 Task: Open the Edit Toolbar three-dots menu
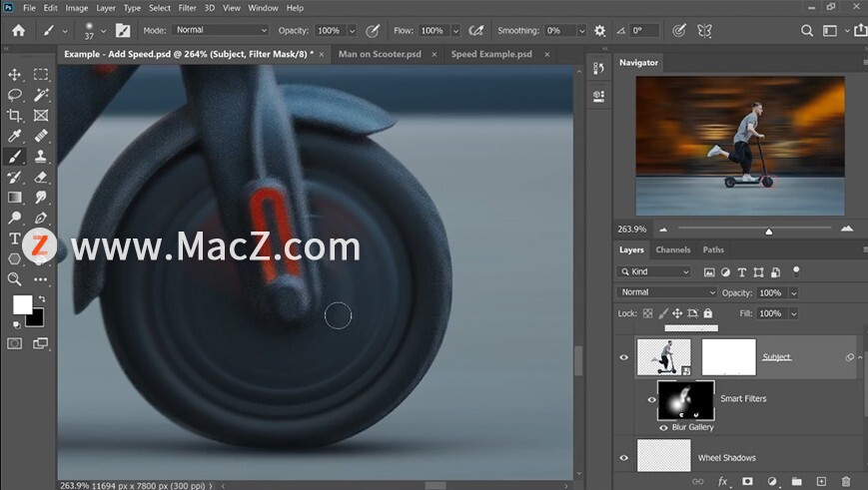pos(40,279)
